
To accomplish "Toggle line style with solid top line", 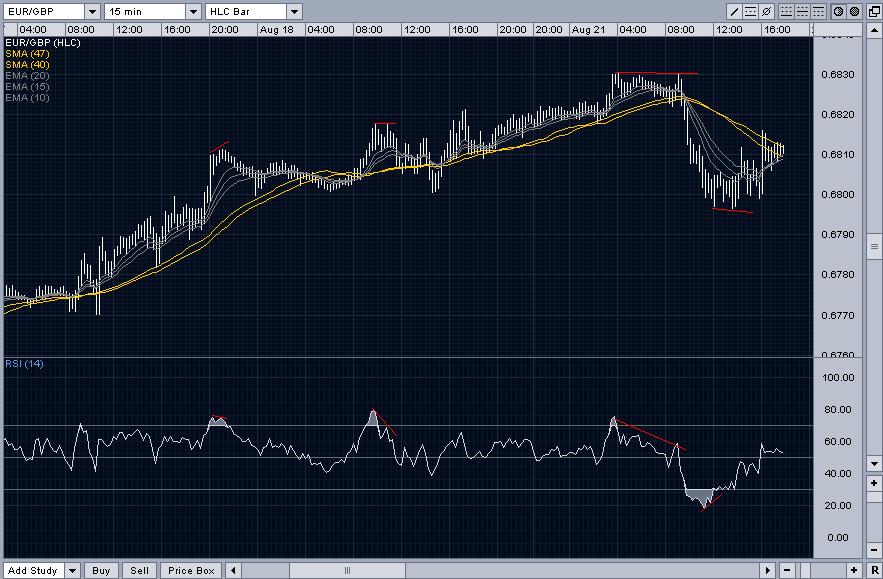I will click(x=818, y=12).
